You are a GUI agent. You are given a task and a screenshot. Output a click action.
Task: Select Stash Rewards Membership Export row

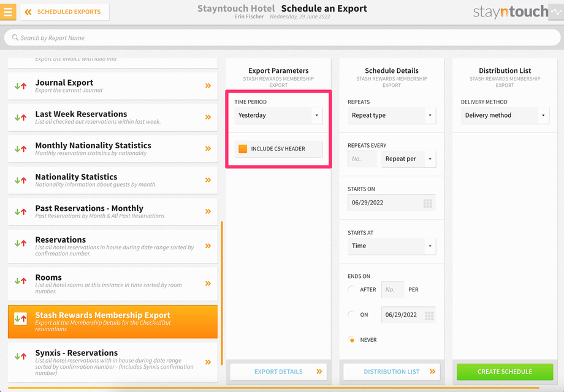113,322
